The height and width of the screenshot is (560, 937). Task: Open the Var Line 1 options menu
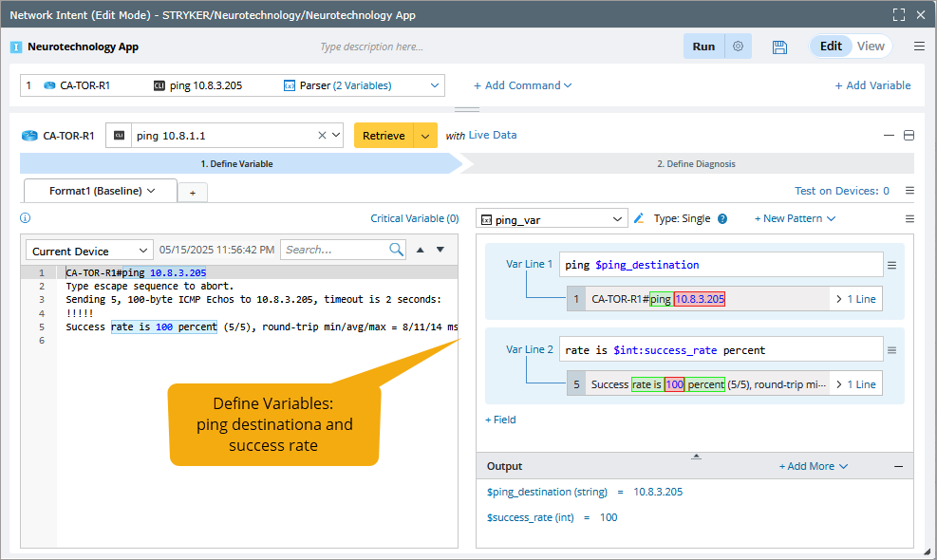click(x=891, y=266)
